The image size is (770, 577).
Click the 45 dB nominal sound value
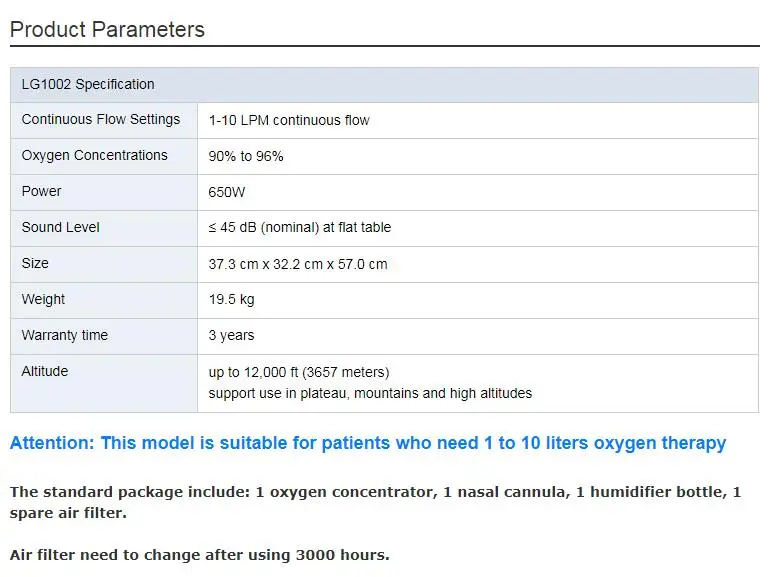[x=300, y=228]
